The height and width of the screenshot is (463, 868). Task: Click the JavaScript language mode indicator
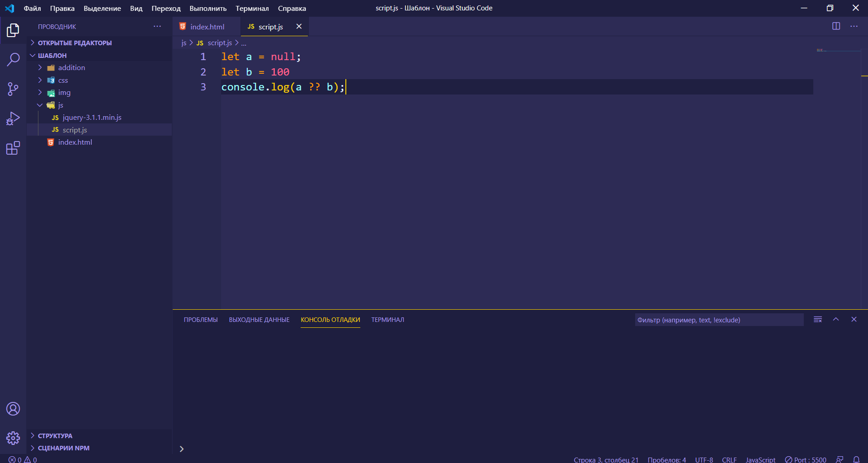click(x=760, y=459)
